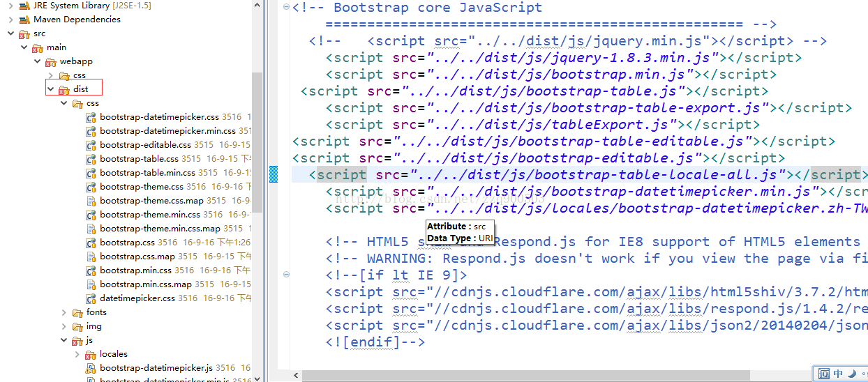
Task: Click the bootstrap-editable.css file icon
Action: 91,145
